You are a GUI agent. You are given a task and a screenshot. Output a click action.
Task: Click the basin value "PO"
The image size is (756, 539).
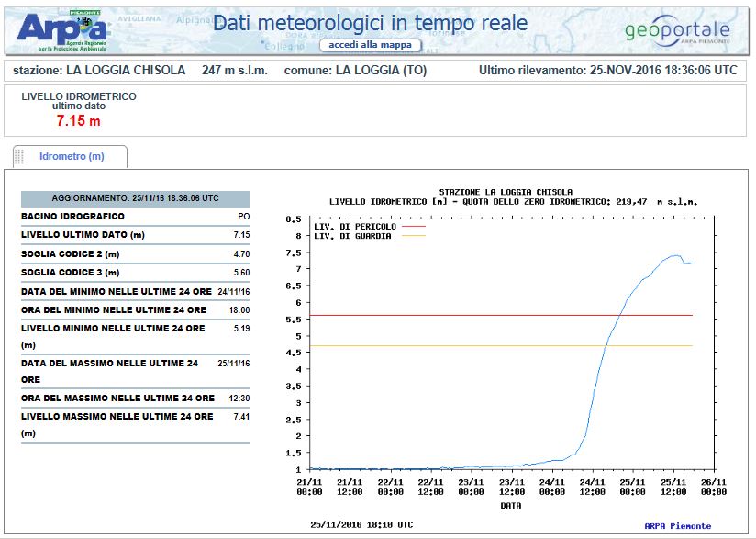point(243,216)
